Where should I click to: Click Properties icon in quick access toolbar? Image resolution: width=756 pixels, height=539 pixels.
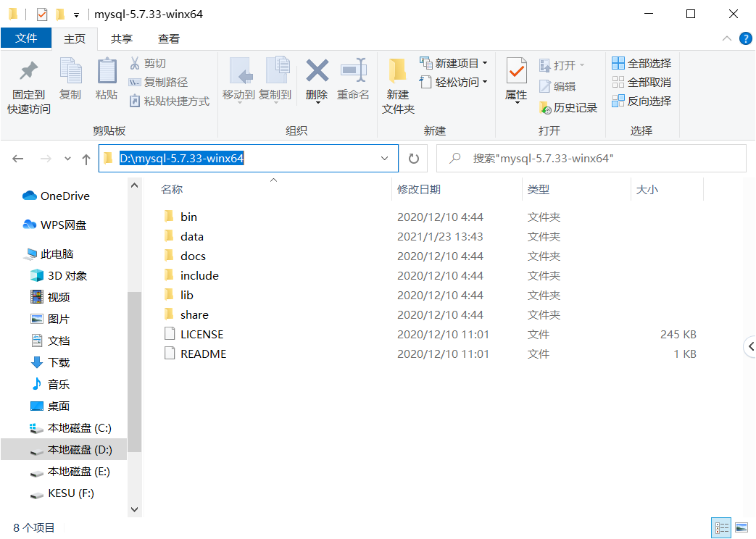[x=42, y=14]
